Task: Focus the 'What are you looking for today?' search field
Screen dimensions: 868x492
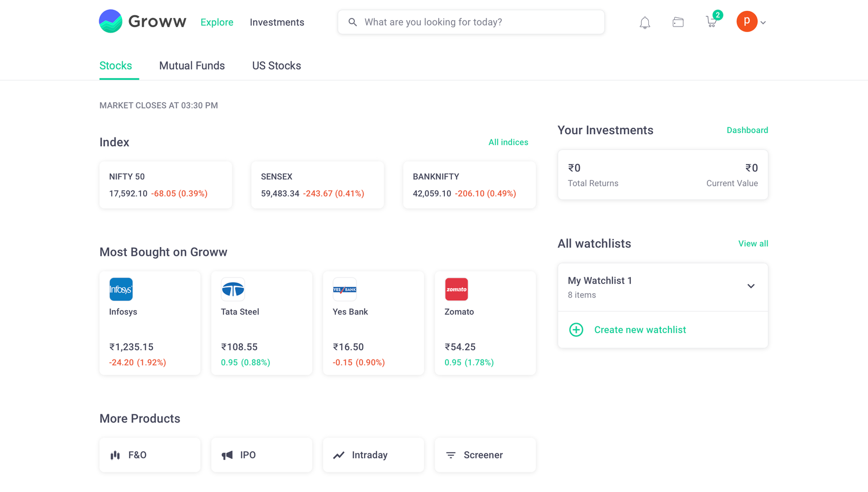Action: tap(471, 22)
